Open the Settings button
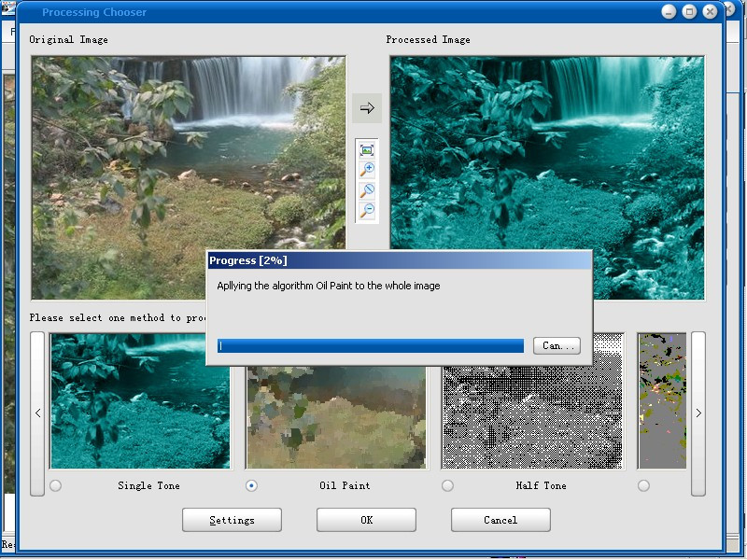Screen dimensions: 747x560 click(232, 520)
